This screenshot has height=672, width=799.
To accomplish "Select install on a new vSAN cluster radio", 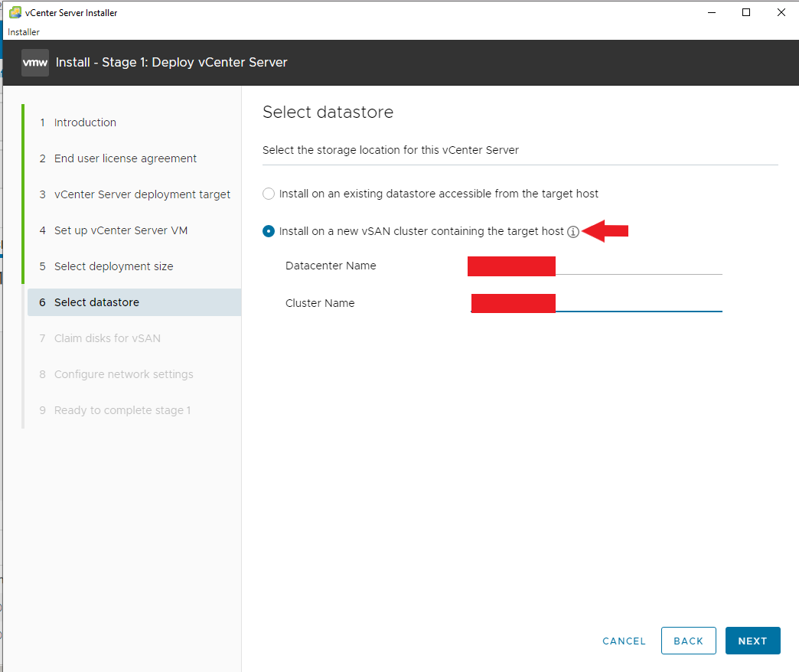I will [x=269, y=231].
